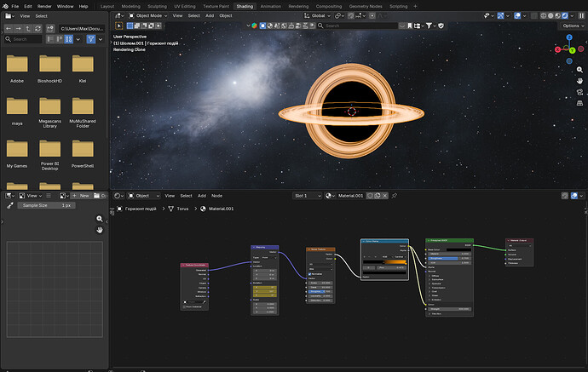Switch to rendered viewport shading
This screenshot has height=372, width=588.
(565, 15)
